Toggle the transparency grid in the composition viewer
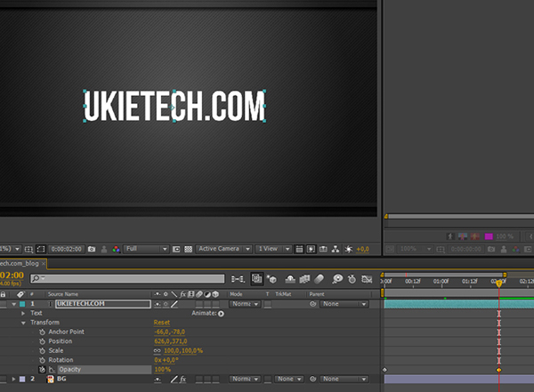 tap(189, 249)
